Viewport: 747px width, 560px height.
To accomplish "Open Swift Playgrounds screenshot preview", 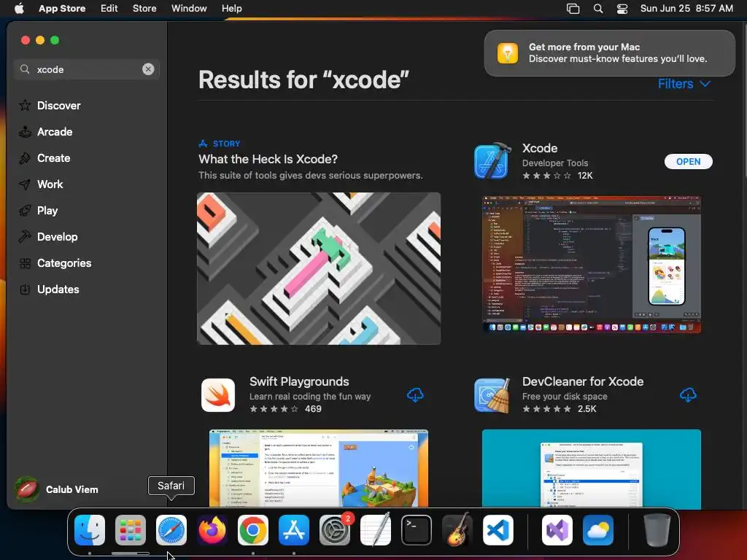I will pos(319,469).
